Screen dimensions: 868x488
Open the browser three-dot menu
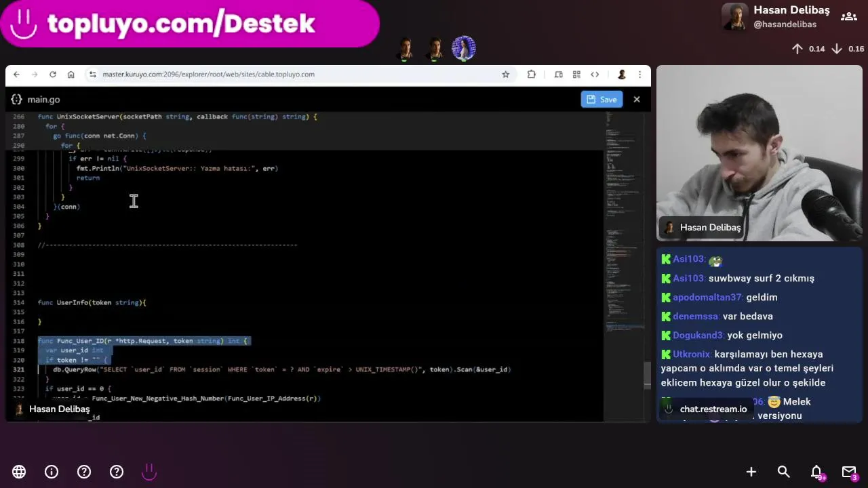(x=639, y=75)
